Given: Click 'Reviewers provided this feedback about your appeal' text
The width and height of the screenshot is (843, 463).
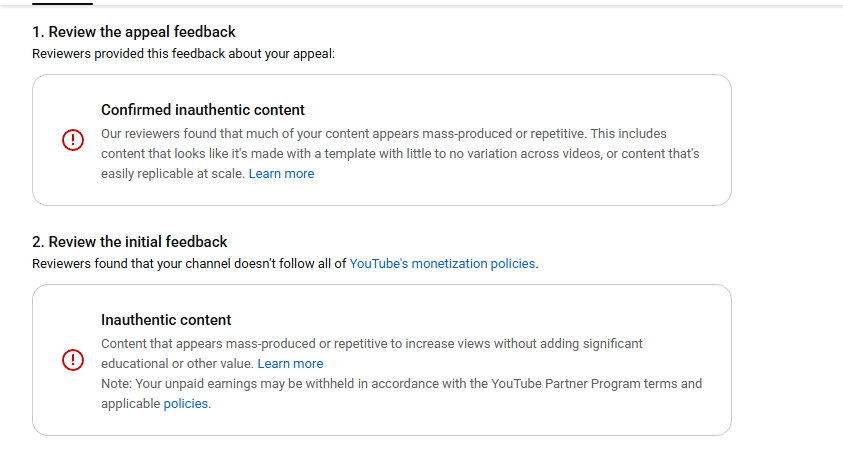Looking at the screenshot, I should [x=183, y=53].
